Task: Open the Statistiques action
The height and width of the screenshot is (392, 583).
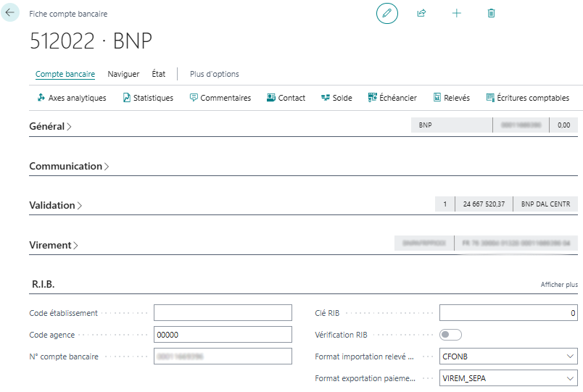Action: (148, 98)
